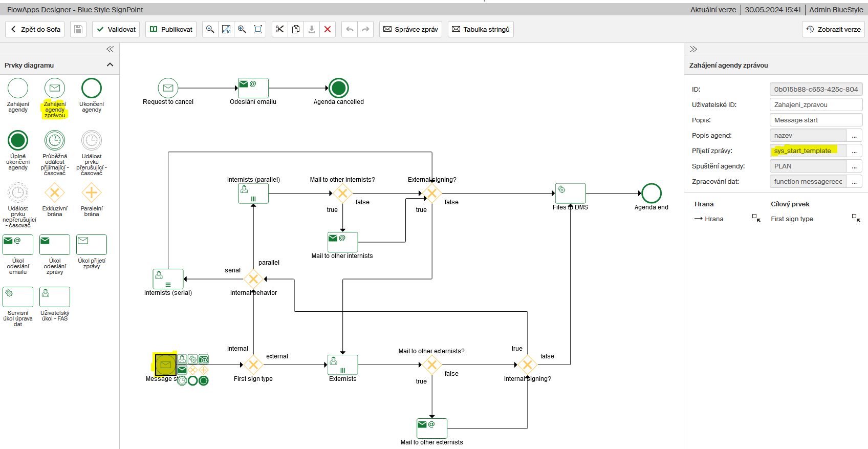868x449 pixels.
Task: Click the Validovat button
Action: [x=116, y=29]
